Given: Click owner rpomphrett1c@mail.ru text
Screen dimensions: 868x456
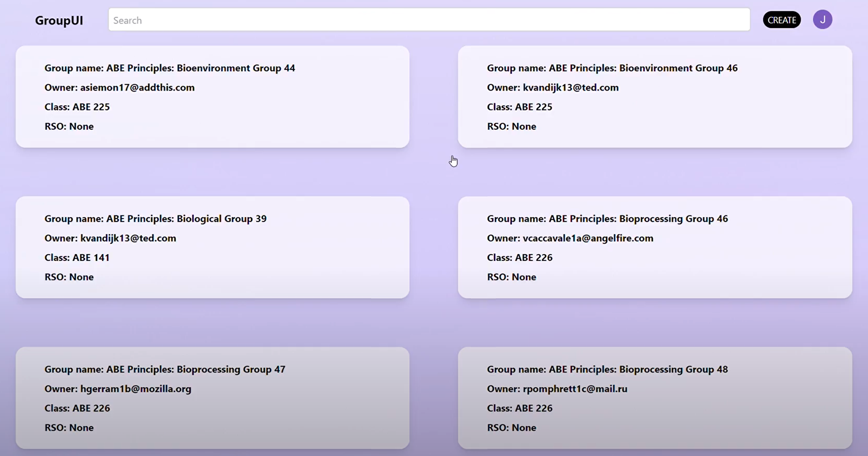Looking at the screenshot, I should tap(557, 389).
